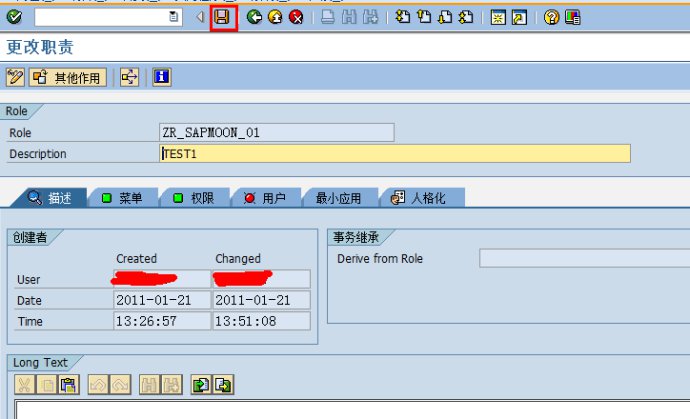This screenshot has width=690, height=419.
Task: Click the Description field containing TEST1
Action: pos(395,154)
